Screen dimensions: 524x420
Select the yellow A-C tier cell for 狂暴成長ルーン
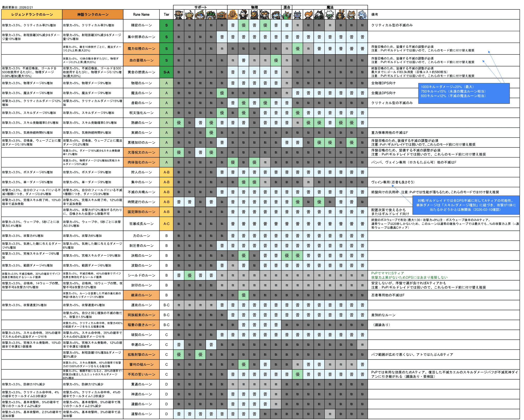[x=166, y=224]
